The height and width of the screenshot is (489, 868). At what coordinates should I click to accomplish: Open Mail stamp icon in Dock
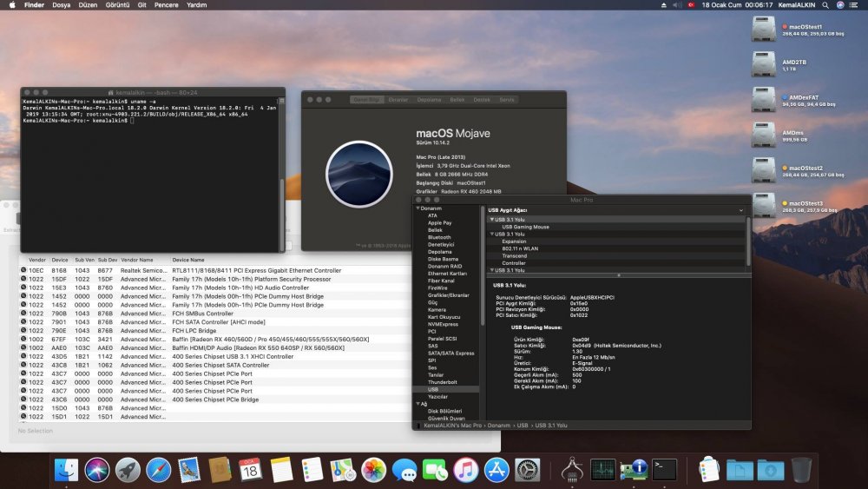189,470
